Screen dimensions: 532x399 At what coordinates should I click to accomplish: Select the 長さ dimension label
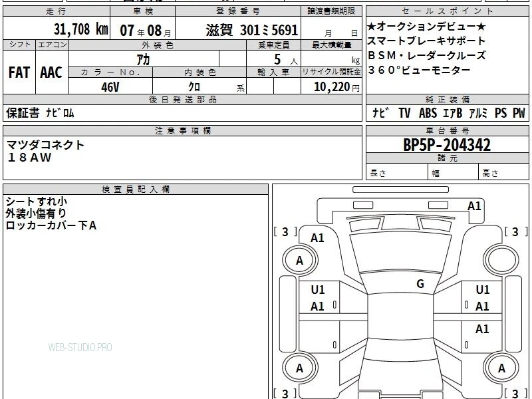[378, 174]
